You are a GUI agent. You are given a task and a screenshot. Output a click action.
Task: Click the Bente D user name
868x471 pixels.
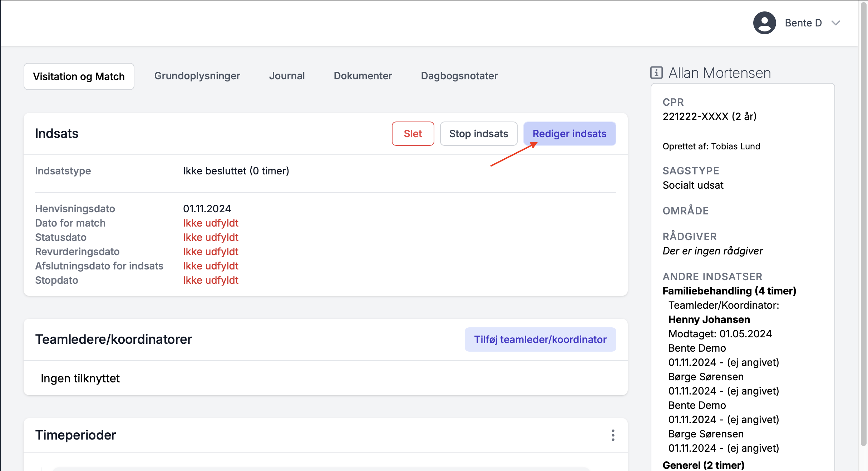point(803,23)
